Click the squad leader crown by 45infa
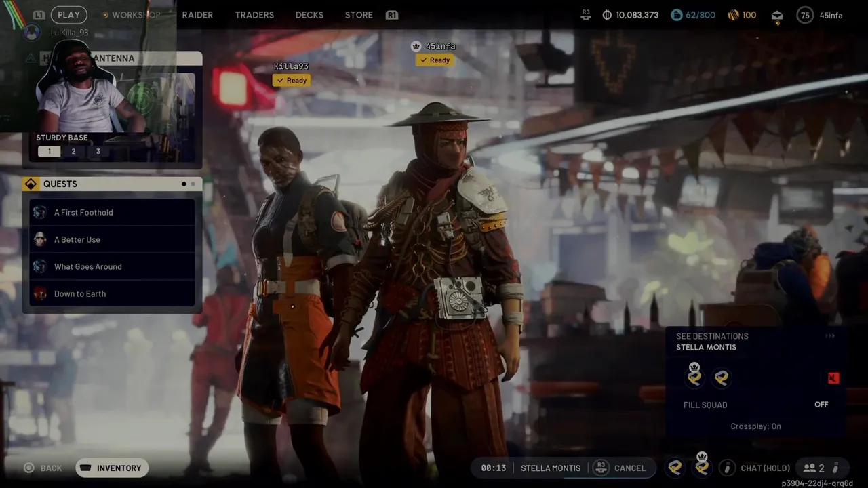 [416, 46]
